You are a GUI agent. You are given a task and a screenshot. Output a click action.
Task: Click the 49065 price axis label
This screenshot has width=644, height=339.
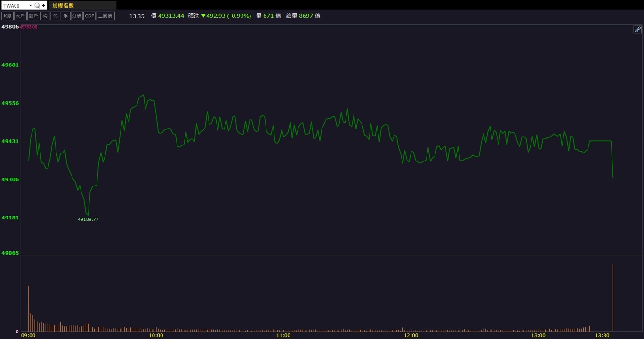[10, 253]
